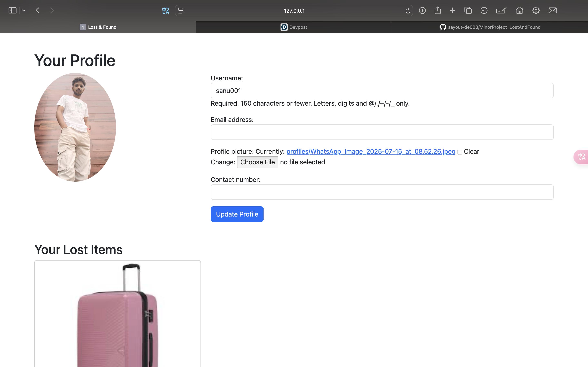Click the Email address input field

(x=382, y=132)
